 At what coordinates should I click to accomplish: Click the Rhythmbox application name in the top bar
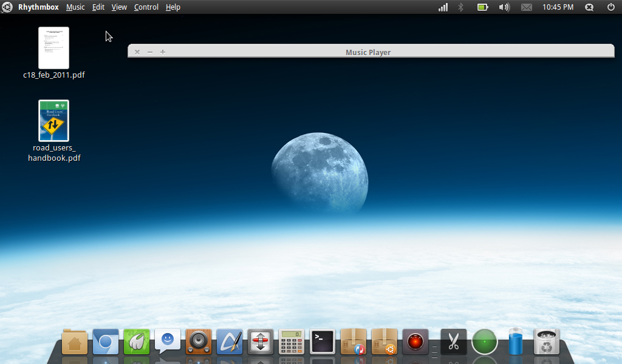[x=38, y=7]
